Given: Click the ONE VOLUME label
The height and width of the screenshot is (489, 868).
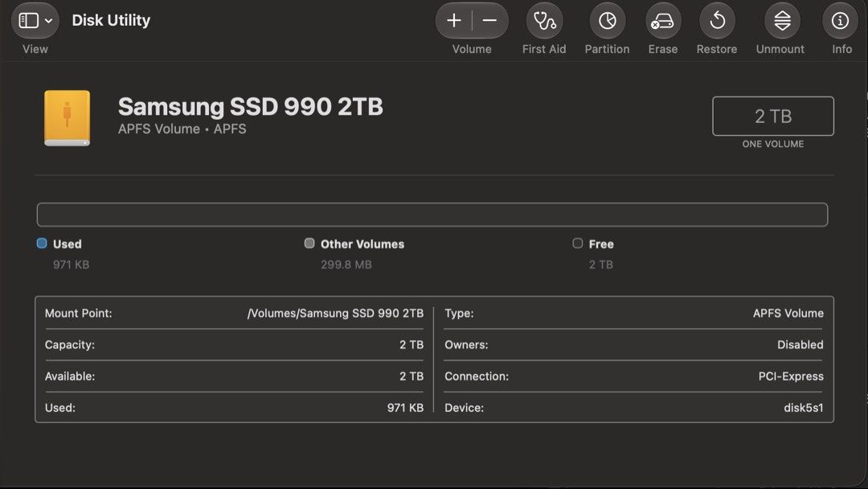Looking at the screenshot, I should [x=773, y=144].
